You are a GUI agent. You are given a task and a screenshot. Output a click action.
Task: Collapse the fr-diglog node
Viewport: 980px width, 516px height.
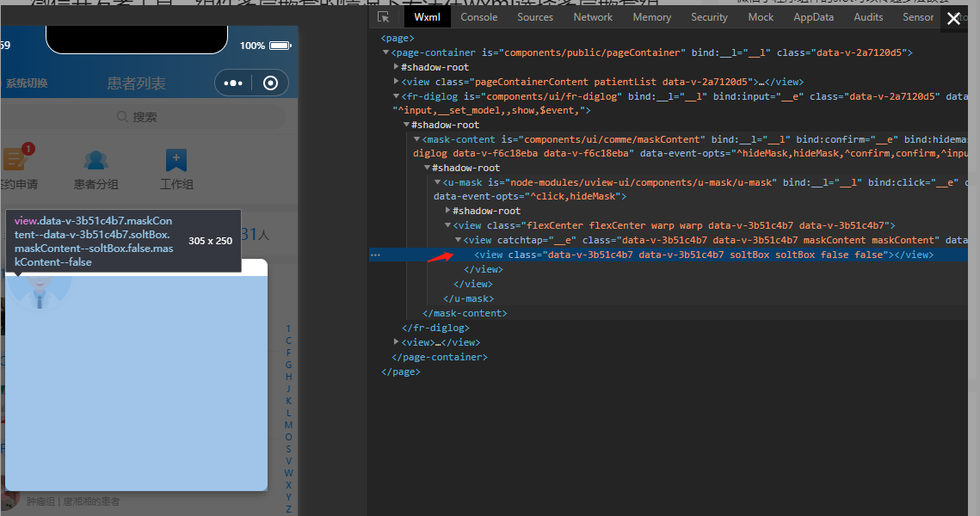396,96
